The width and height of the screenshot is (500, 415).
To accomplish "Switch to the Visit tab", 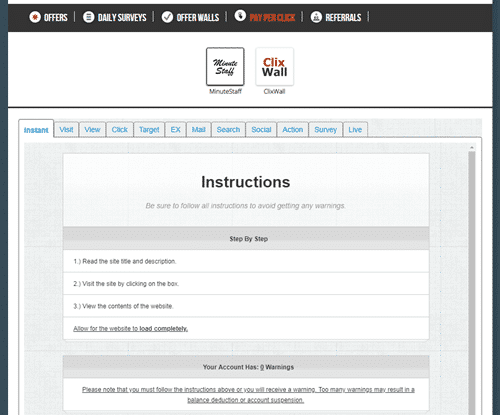I will [66, 129].
